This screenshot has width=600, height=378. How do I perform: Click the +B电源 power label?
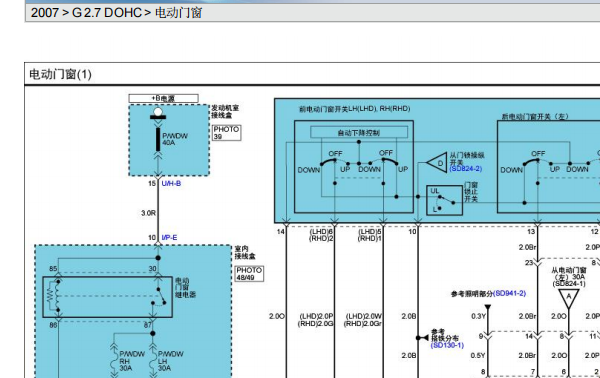coord(163,99)
